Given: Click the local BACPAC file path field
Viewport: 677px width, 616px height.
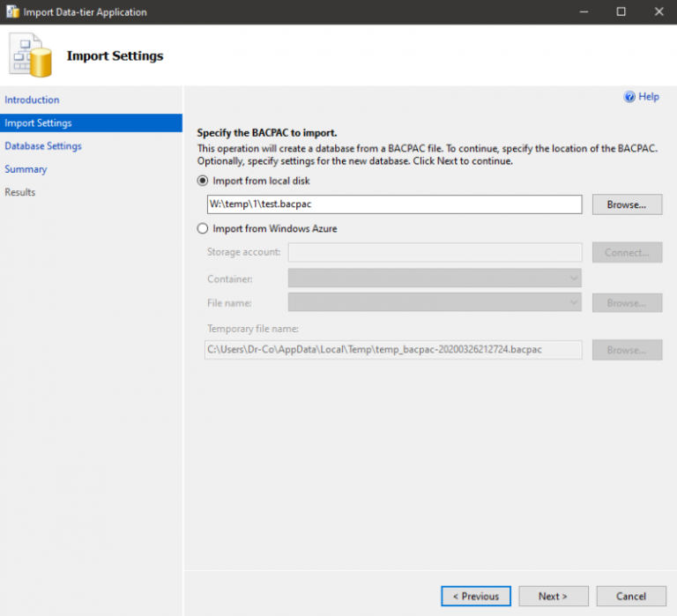Looking at the screenshot, I should click(394, 204).
